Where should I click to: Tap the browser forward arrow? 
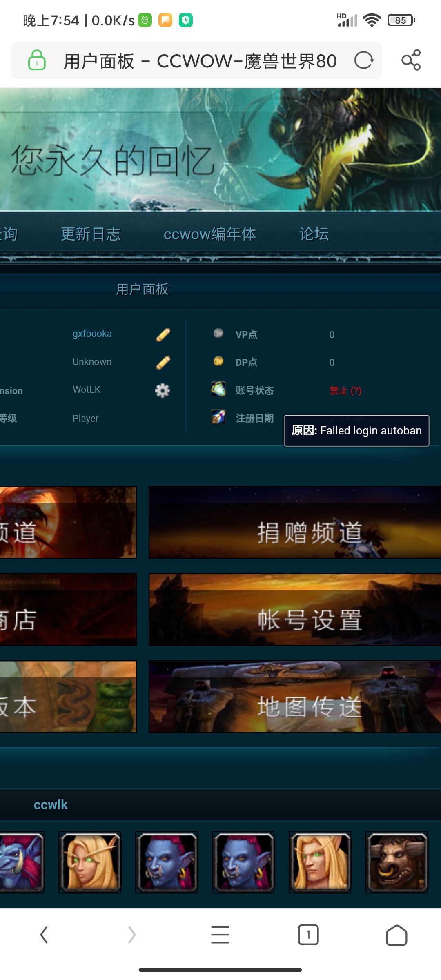(x=131, y=935)
